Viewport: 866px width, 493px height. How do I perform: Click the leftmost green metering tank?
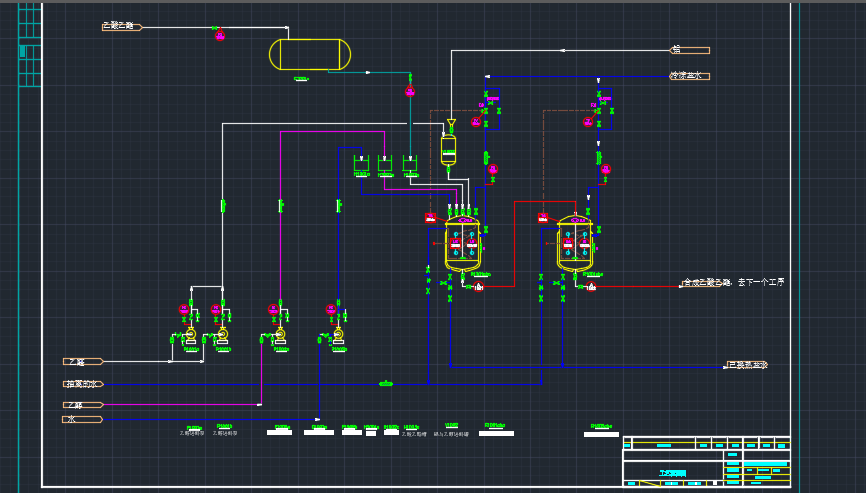click(x=361, y=166)
